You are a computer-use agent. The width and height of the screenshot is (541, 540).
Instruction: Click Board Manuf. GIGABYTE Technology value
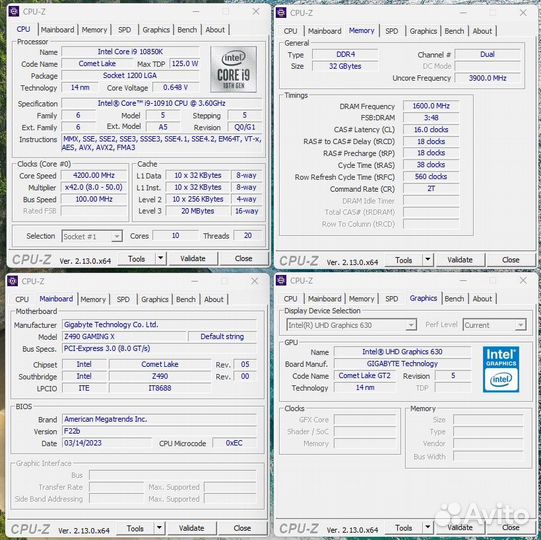(402, 364)
